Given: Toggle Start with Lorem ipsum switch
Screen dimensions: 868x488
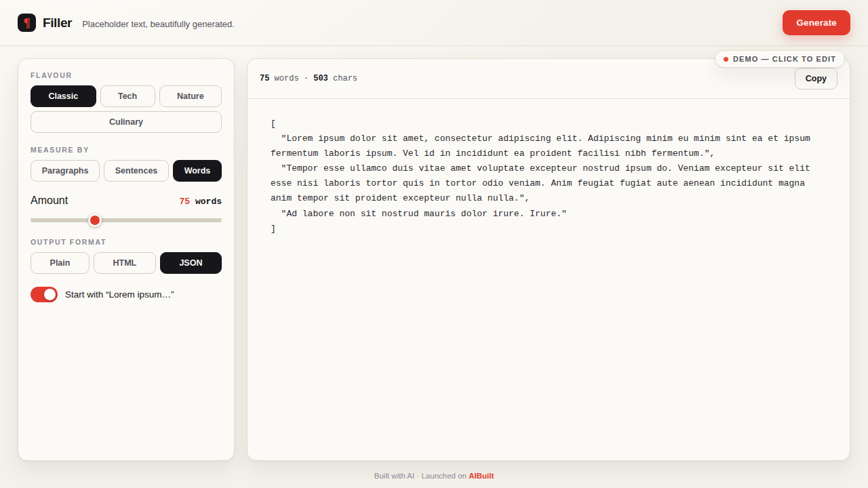Looking at the screenshot, I should pyautogui.click(x=44, y=294).
